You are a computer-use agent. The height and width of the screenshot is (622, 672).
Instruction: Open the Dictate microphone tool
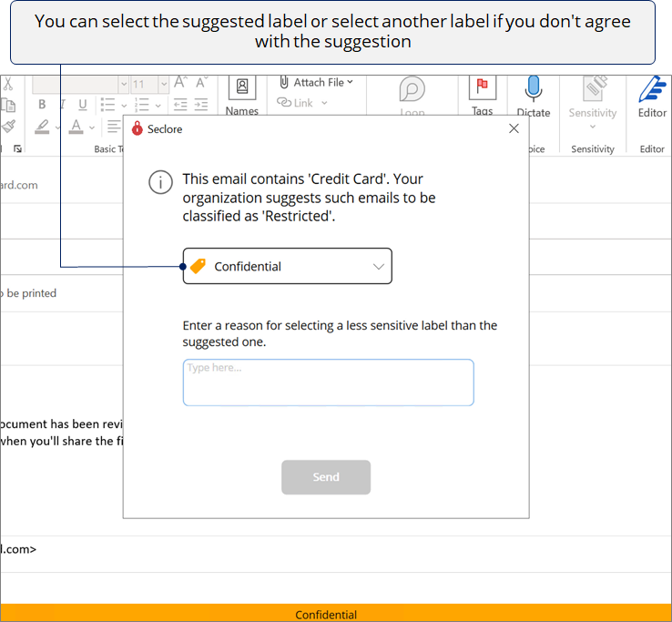533,89
